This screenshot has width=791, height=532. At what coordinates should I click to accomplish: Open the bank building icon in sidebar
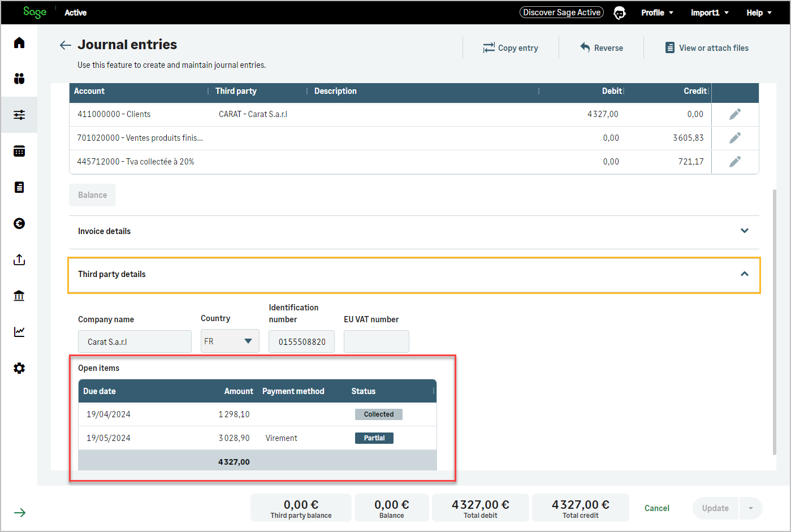[19, 296]
